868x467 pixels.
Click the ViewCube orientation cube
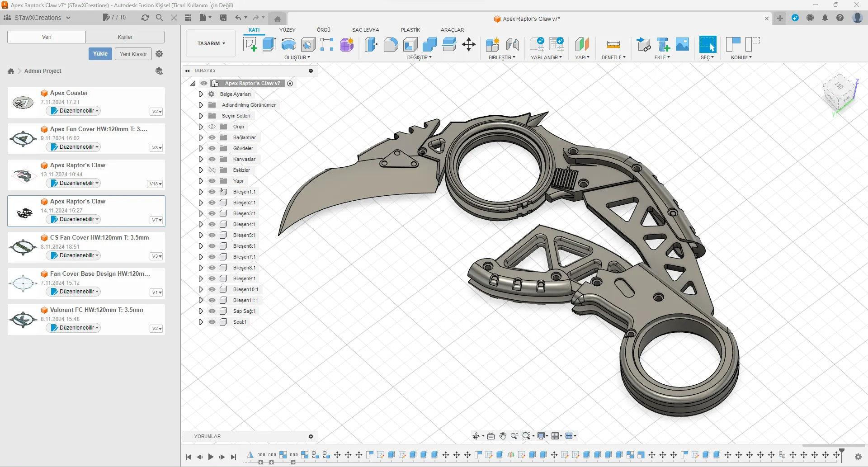840,94
